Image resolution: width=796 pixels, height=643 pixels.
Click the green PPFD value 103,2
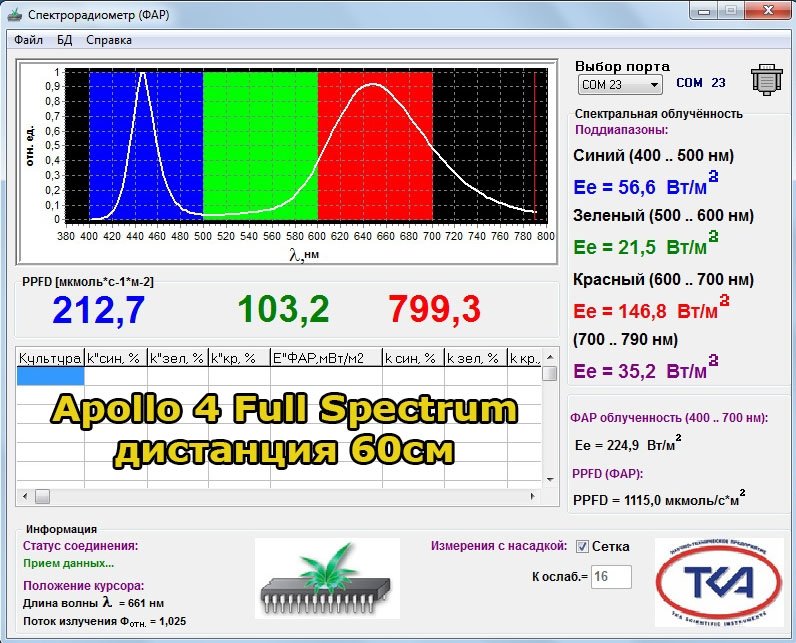pos(284,309)
